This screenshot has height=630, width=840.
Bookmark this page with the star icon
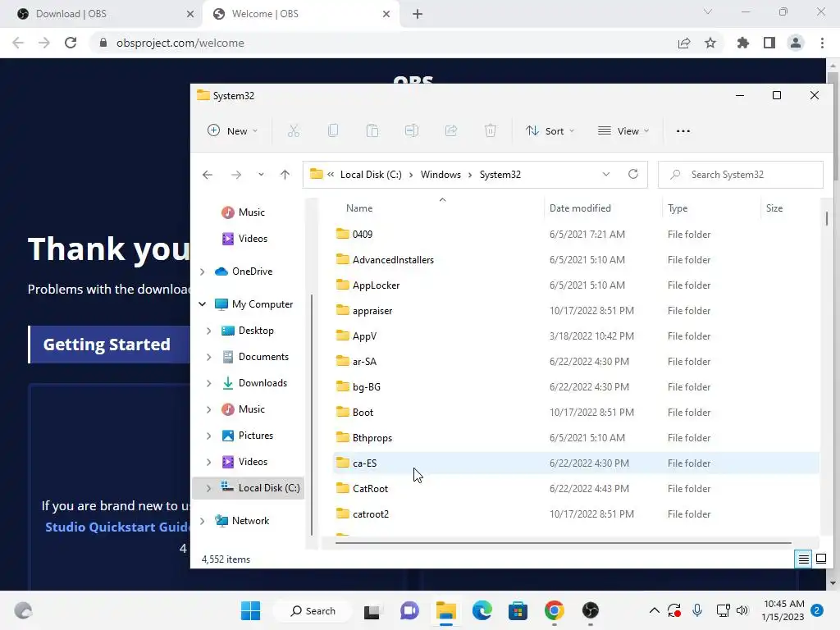[x=710, y=43]
